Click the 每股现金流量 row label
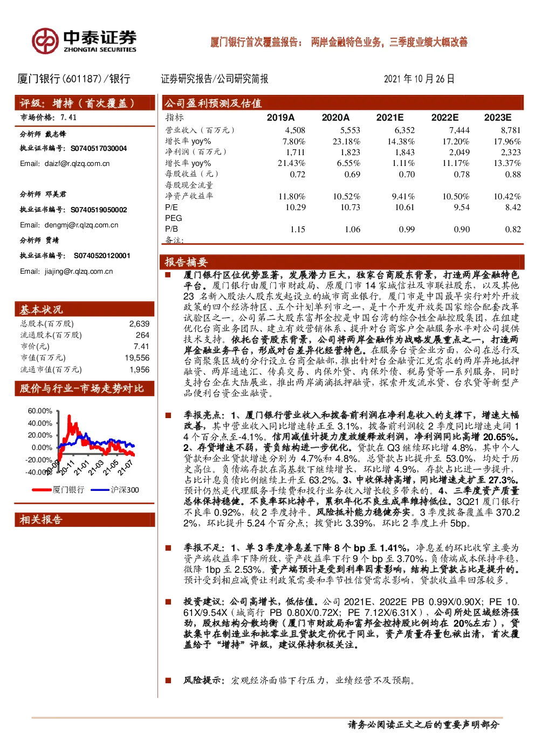The height and width of the screenshot is (756, 535). pyautogui.click(x=189, y=185)
